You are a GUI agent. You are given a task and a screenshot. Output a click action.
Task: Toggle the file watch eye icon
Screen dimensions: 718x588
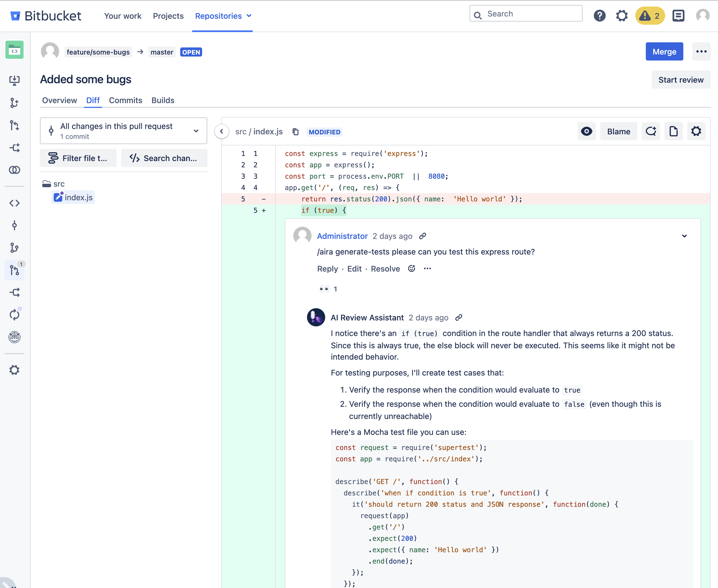(587, 132)
